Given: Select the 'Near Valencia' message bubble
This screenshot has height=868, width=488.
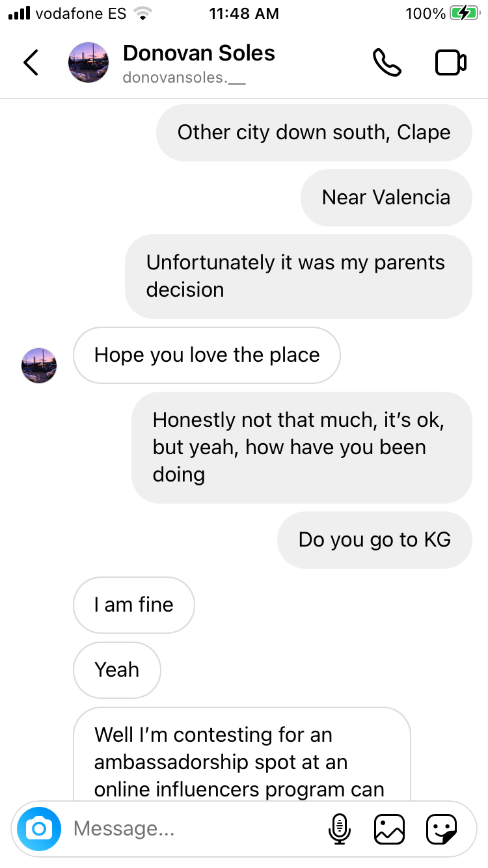Looking at the screenshot, I should pos(386,198).
